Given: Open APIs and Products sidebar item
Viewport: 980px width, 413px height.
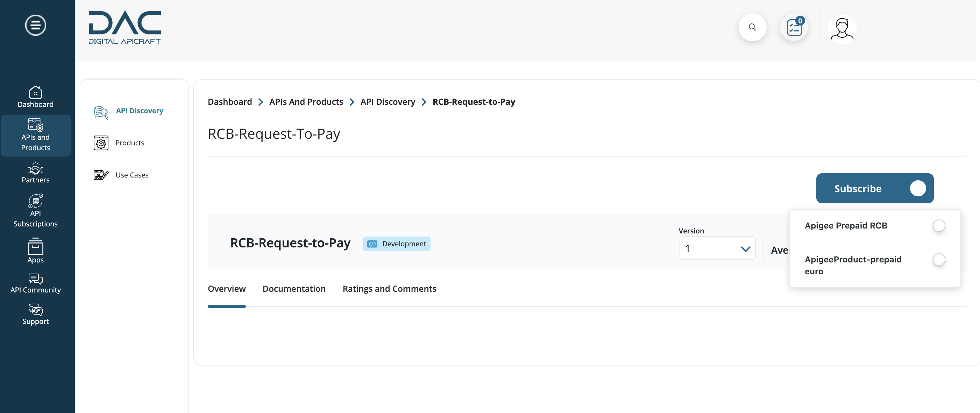Looking at the screenshot, I should tap(35, 135).
